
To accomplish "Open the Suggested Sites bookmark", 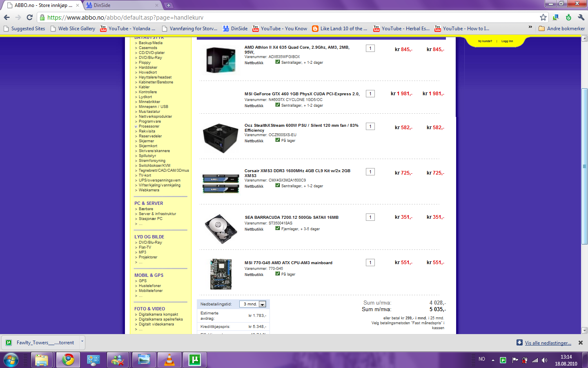I will click(24, 29).
